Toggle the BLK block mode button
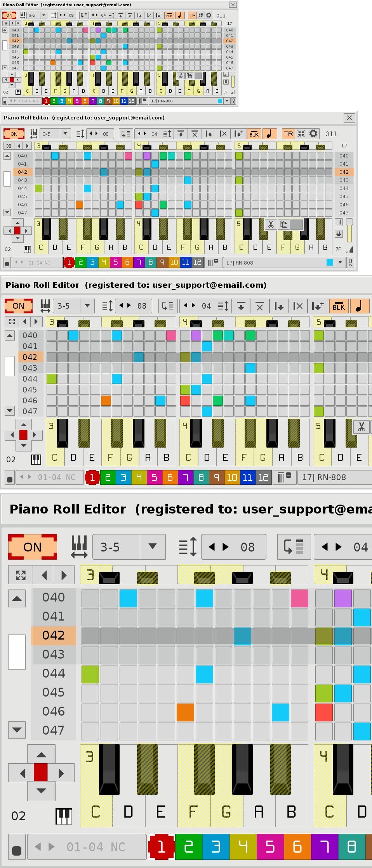The width and height of the screenshot is (372, 868). click(x=254, y=134)
